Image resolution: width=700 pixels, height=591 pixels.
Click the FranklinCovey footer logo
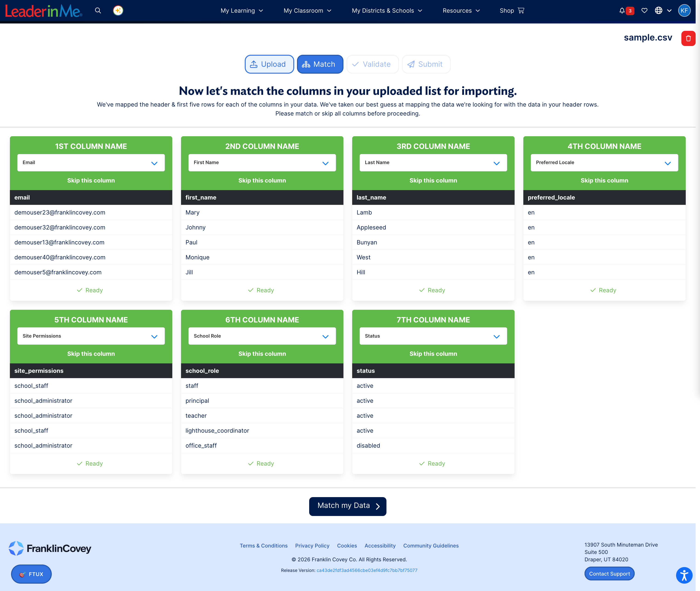coord(50,548)
